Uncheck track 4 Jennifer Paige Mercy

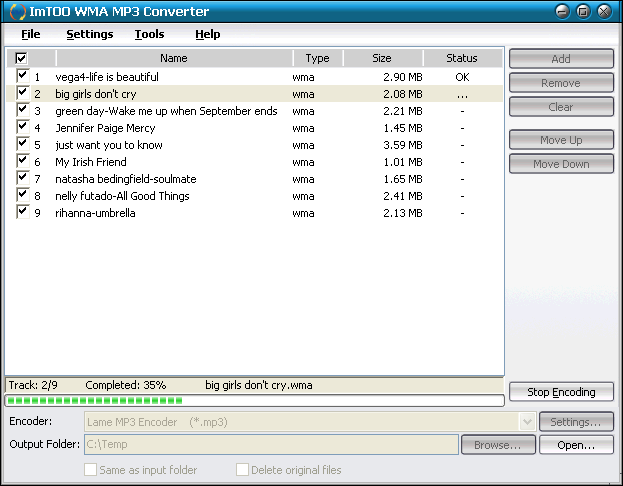(23, 127)
